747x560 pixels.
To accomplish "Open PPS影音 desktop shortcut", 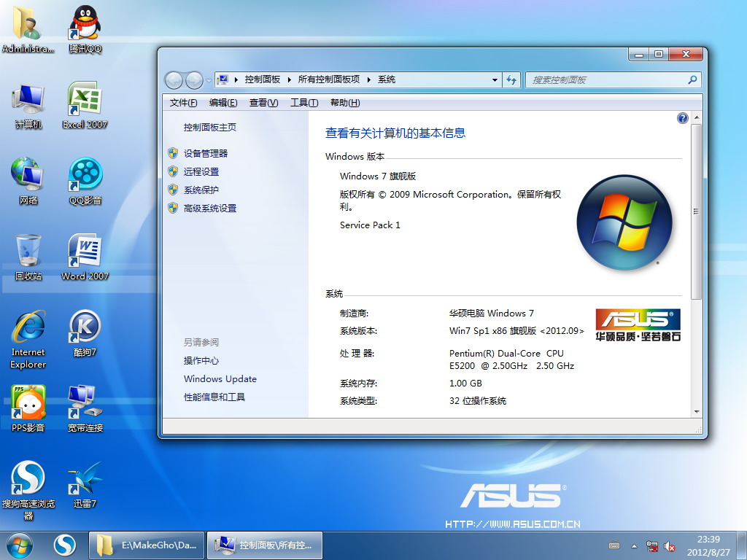I will [x=28, y=404].
